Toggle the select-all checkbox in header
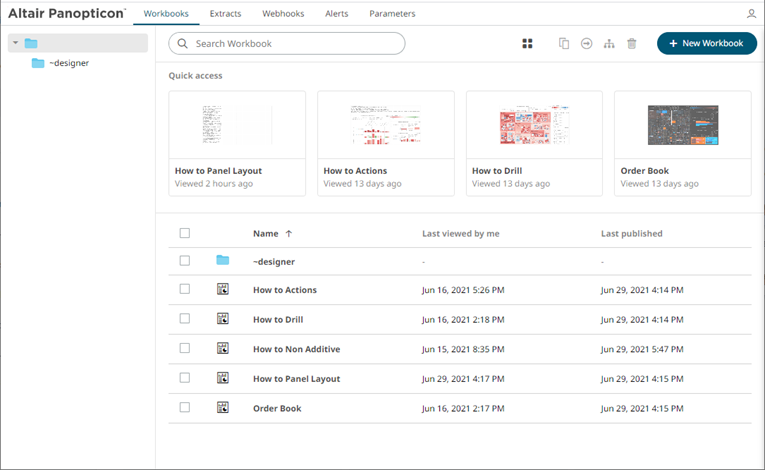765x470 pixels. (x=184, y=233)
